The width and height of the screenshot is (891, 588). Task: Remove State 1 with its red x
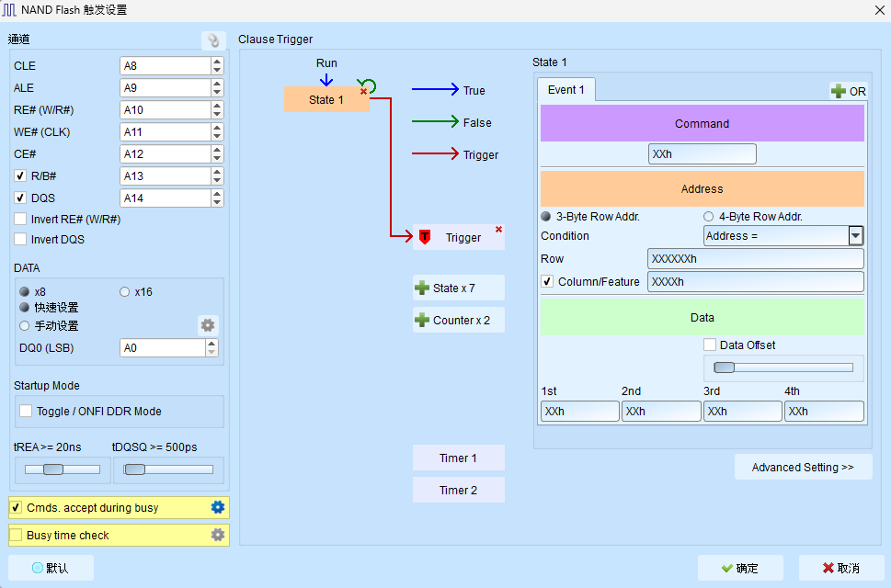coord(364,91)
